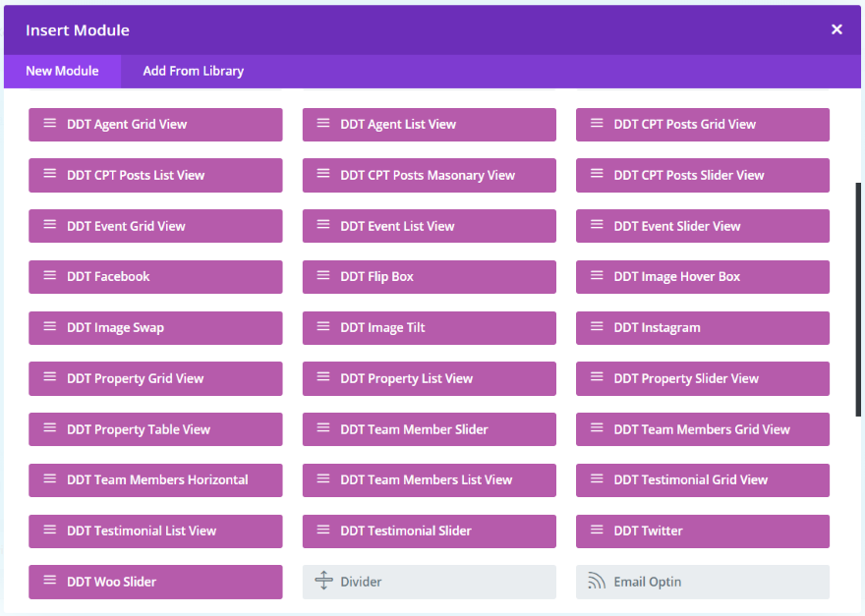Choose the DDT Instagram module

(x=703, y=327)
